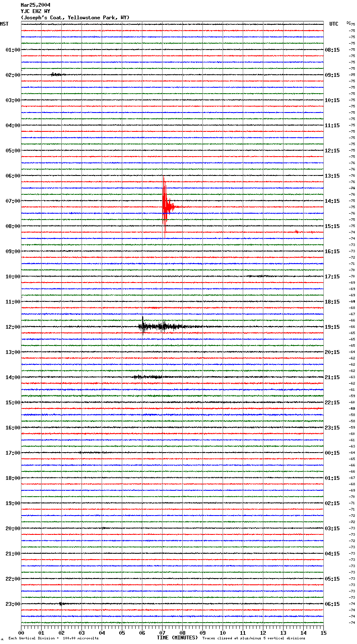Click the 20:15 UTC time label
357x644 pixels.
pyautogui.click(x=332, y=352)
